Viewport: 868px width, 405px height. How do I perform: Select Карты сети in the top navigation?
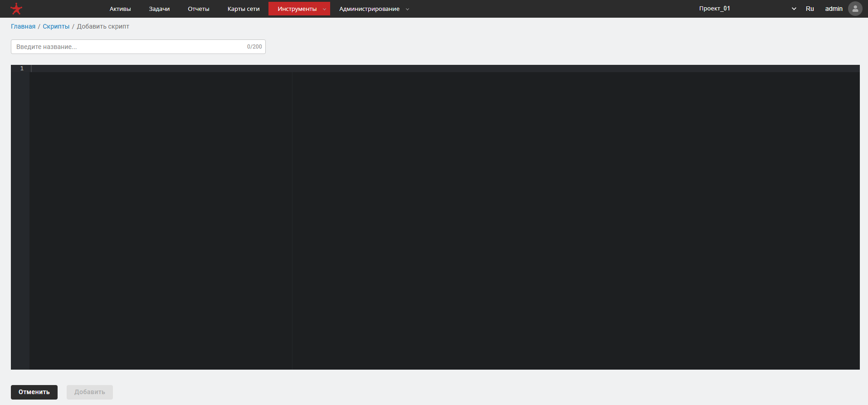(244, 9)
